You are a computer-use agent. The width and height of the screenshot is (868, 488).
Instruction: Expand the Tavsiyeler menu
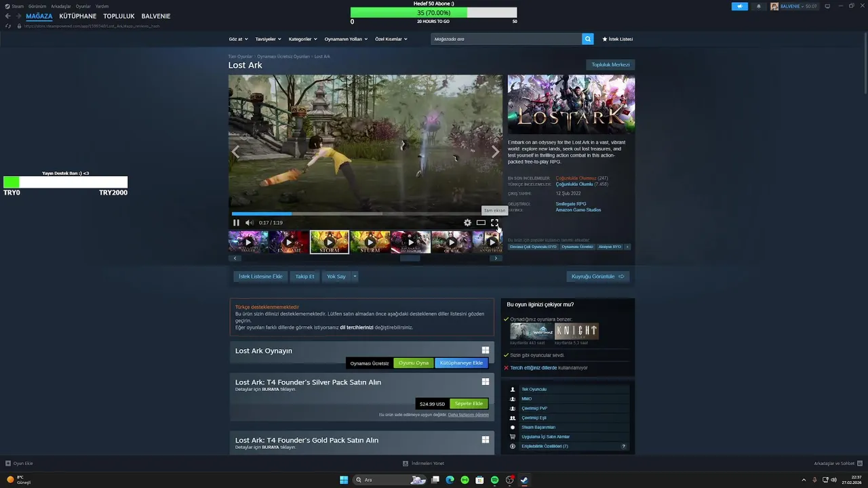[269, 39]
